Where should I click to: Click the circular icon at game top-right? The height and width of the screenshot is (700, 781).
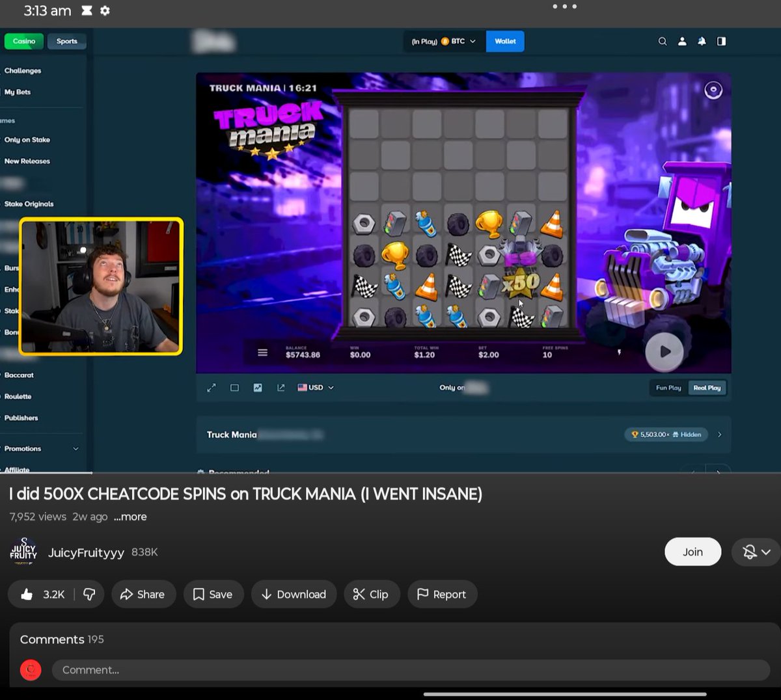point(713,90)
